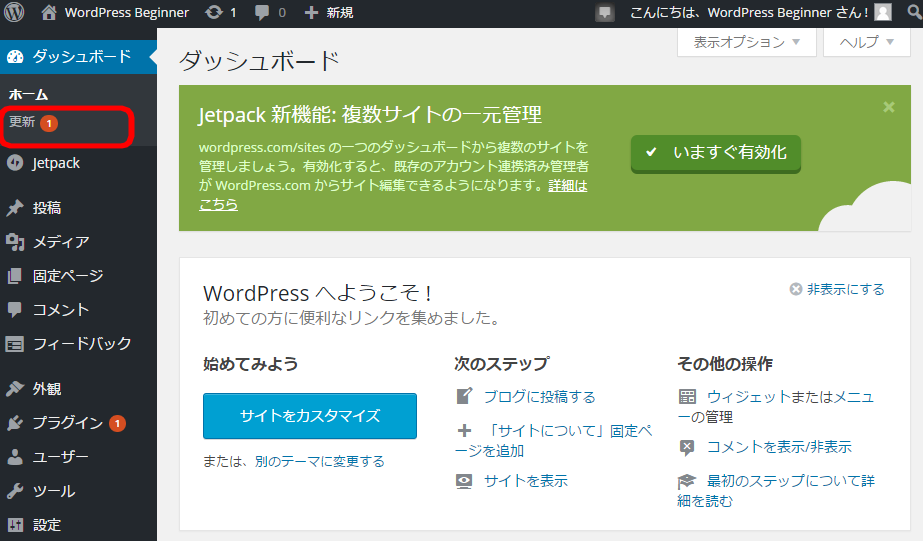Screen dimensions: 923x541
Task: Open the Jetpack notifications icon in admin bar
Action: pos(605,13)
